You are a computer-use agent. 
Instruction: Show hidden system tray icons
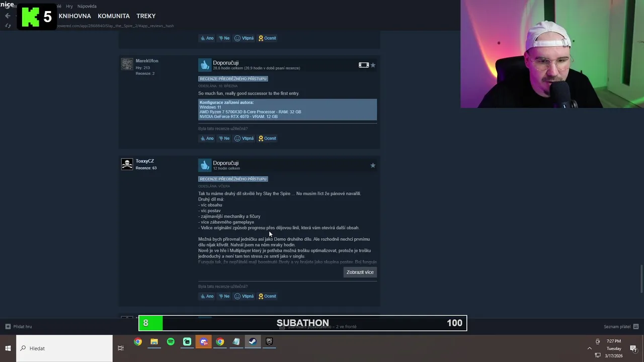click(x=590, y=348)
